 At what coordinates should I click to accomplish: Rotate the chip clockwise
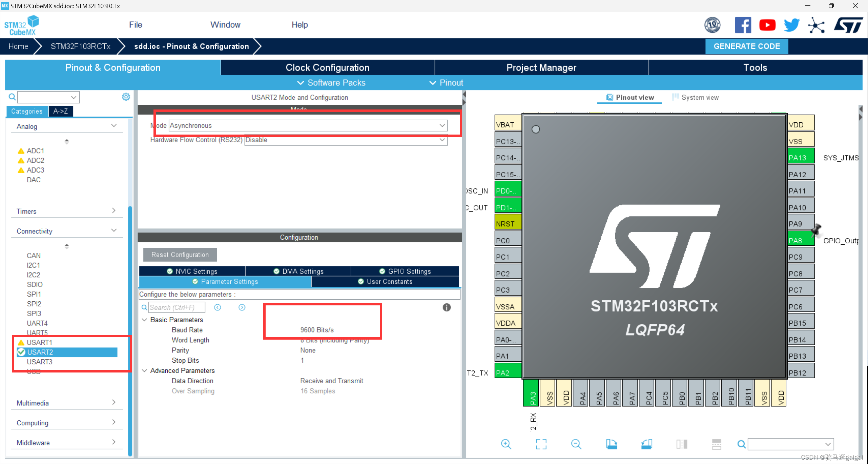[612, 444]
